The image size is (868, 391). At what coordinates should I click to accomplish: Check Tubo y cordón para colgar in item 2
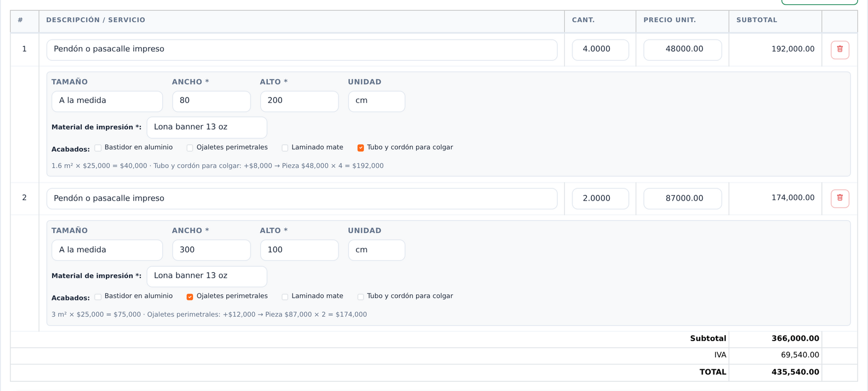[x=361, y=297]
